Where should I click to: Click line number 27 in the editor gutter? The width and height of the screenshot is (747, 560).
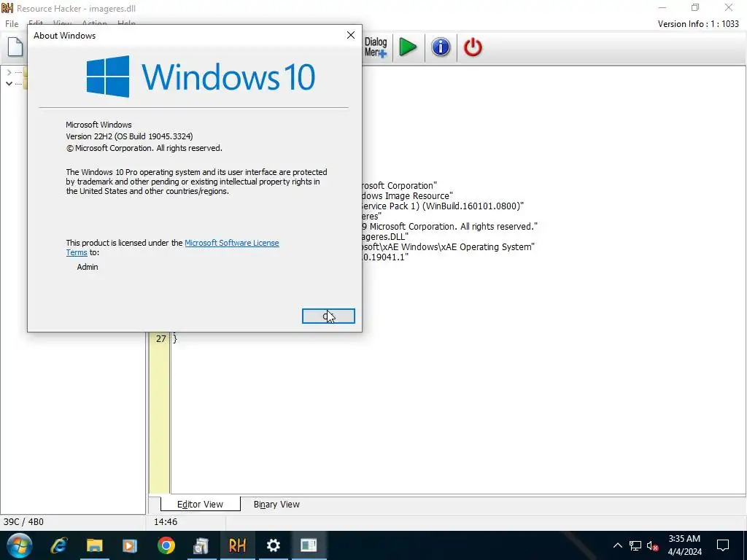[161, 339]
